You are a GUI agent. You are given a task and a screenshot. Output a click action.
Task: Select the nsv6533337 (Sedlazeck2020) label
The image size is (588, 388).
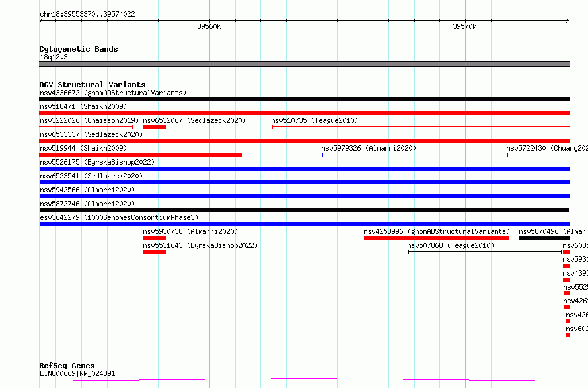(91, 134)
